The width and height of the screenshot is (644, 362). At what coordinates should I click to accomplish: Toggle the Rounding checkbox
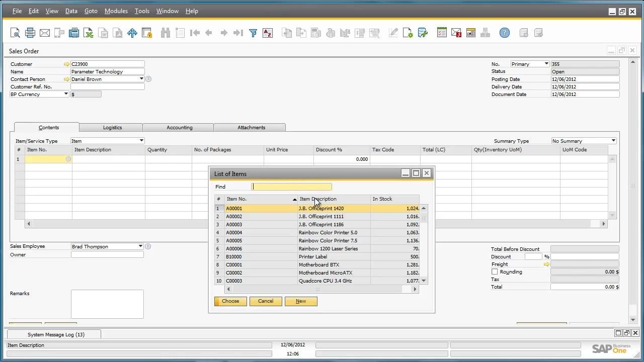pos(495,272)
